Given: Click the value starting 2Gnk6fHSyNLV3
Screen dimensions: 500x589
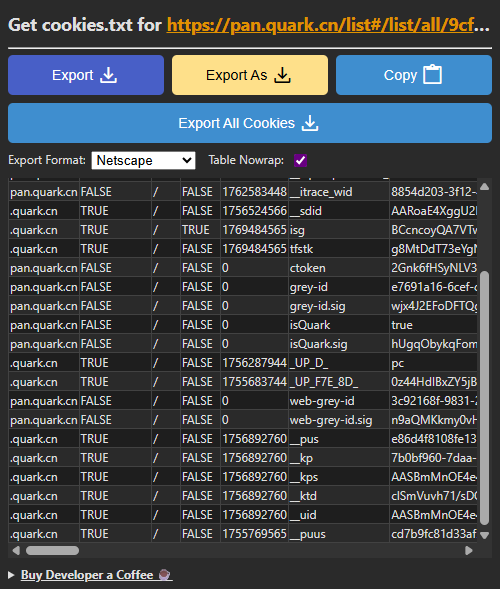Looking at the screenshot, I should 434,268.
